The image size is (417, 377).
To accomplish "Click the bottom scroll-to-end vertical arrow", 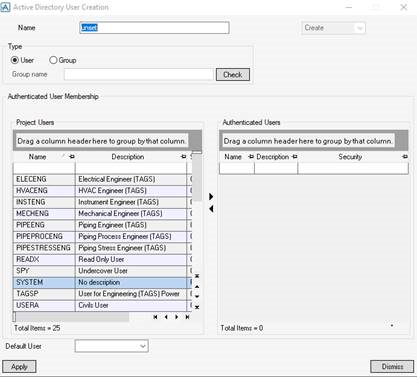I will click(197, 307).
